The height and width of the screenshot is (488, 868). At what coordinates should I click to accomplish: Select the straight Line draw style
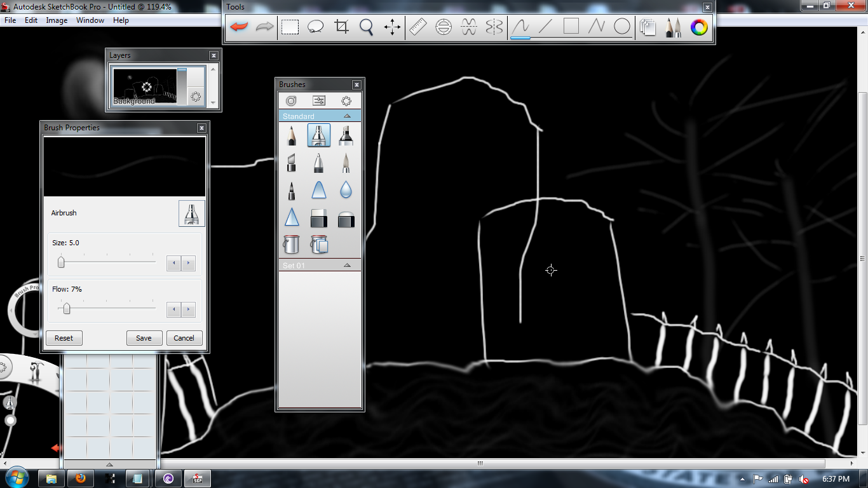546,27
